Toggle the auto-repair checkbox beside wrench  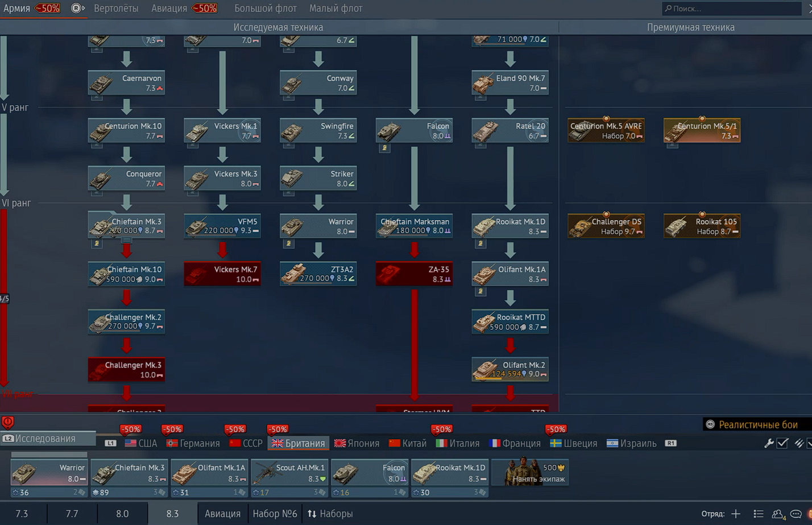click(x=783, y=443)
